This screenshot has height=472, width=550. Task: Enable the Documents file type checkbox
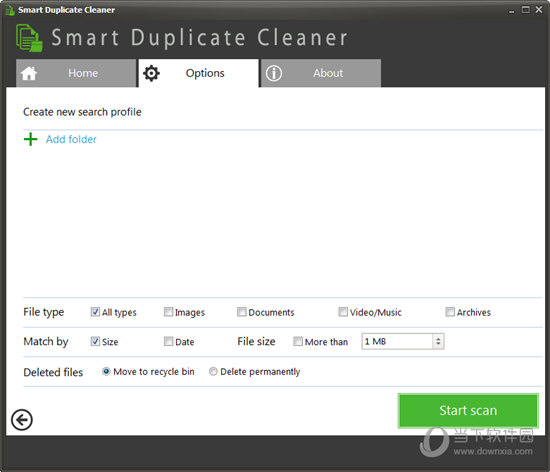click(x=242, y=312)
